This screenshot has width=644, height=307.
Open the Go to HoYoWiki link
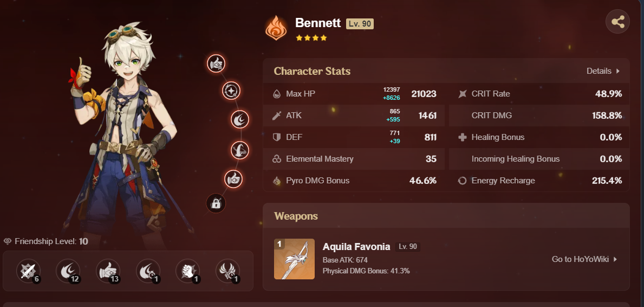point(584,259)
